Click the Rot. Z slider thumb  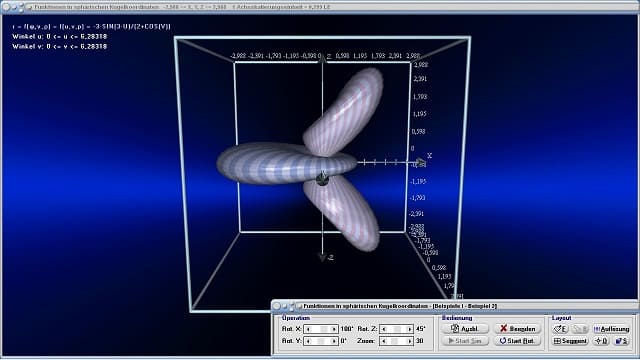pyautogui.click(x=398, y=329)
